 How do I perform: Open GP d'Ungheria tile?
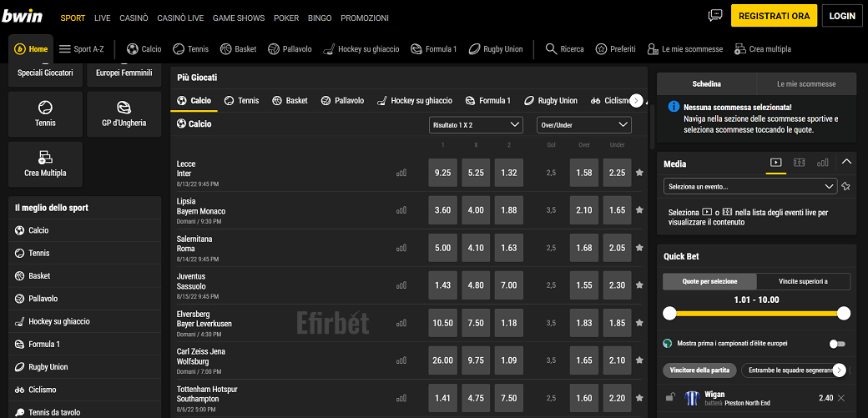point(124,114)
